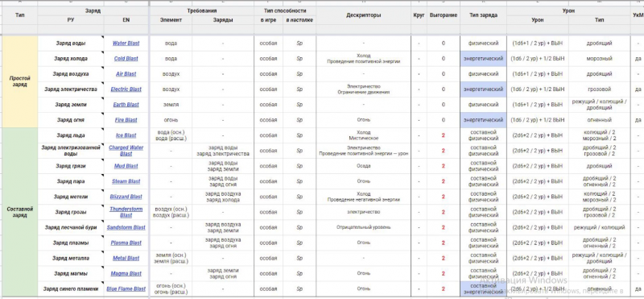This screenshot has height=299, width=644.
Task: Follow the Electric Blast link
Action: coord(126,89)
